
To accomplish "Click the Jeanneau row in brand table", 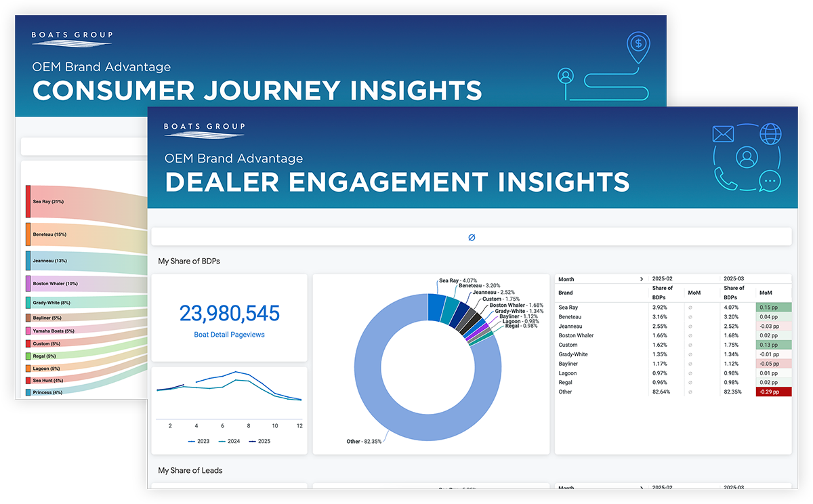I will (673, 326).
